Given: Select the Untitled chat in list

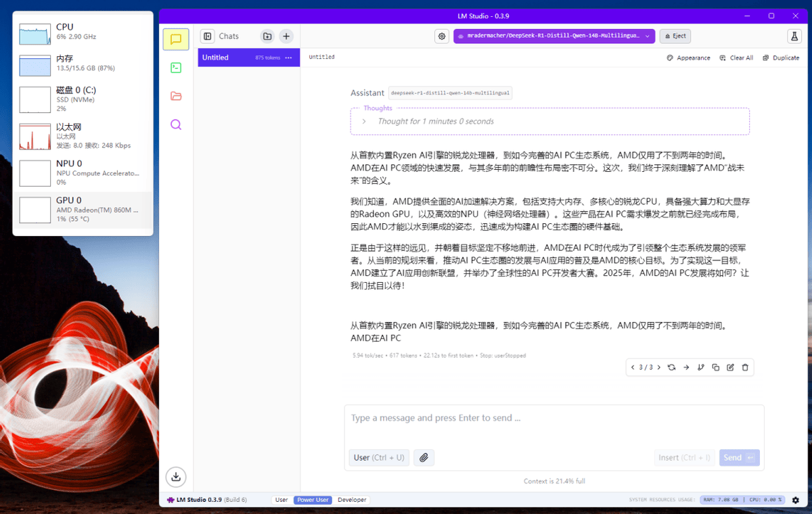Looking at the screenshot, I should [x=230, y=57].
